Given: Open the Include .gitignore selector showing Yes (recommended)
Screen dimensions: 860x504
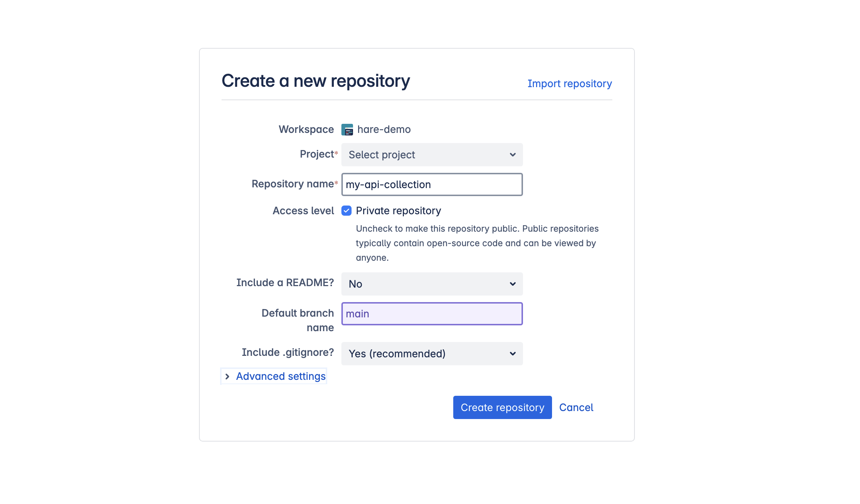Looking at the screenshot, I should coord(431,353).
